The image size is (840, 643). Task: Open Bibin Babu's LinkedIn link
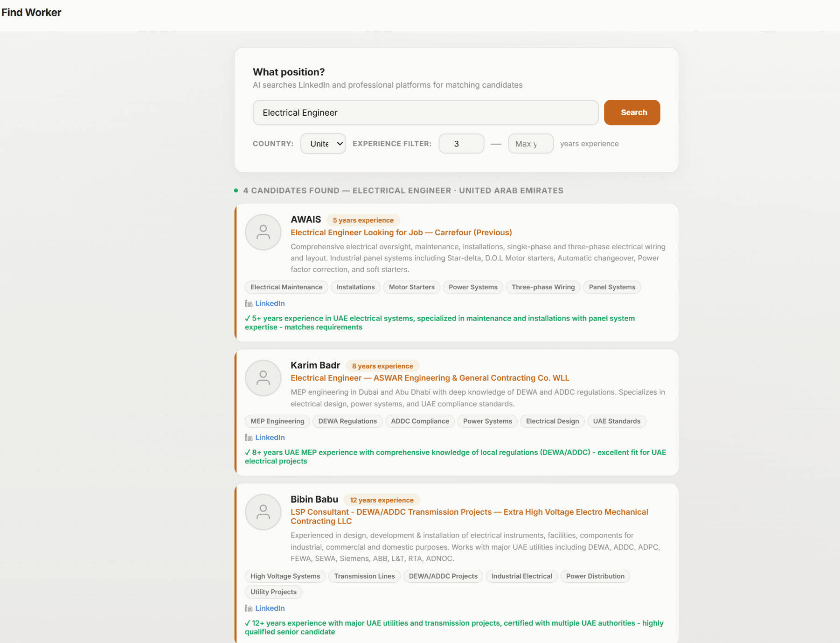point(270,608)
